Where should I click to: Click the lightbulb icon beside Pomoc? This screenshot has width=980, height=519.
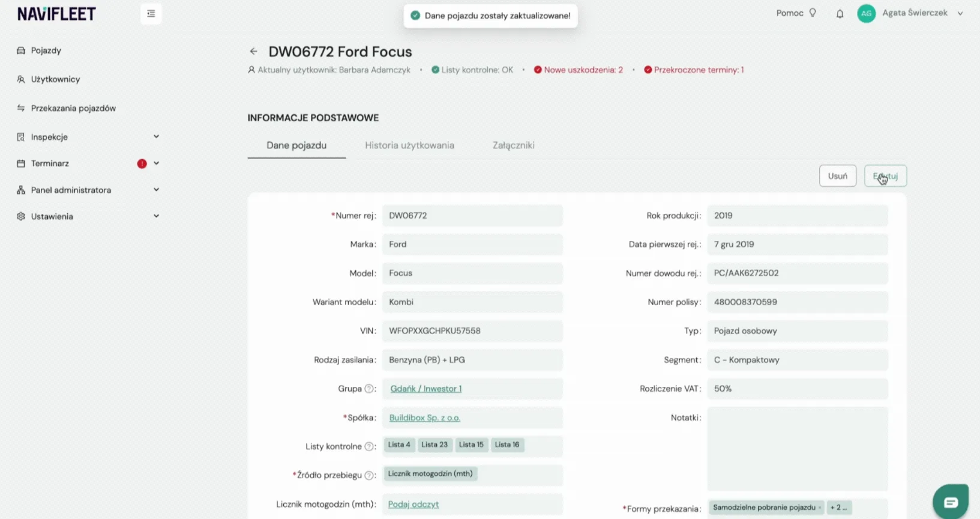point(813,13)
